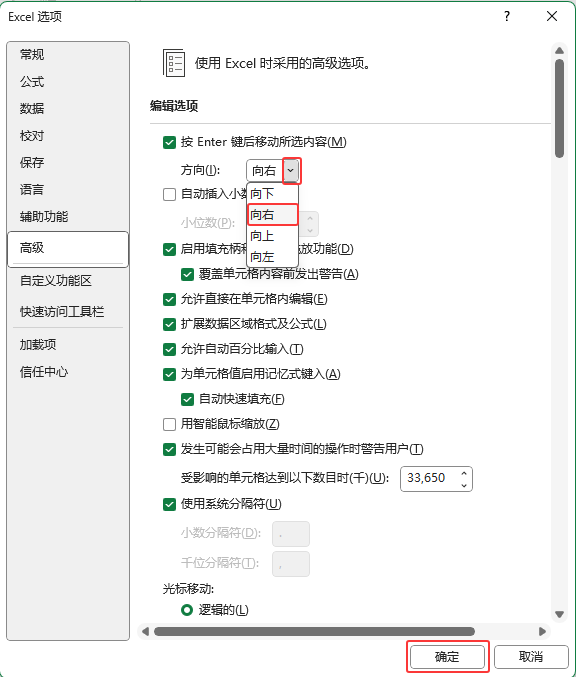Click the 确定 button
The width and height of the screenshot is (576, 677).
(x=447, y=657)
